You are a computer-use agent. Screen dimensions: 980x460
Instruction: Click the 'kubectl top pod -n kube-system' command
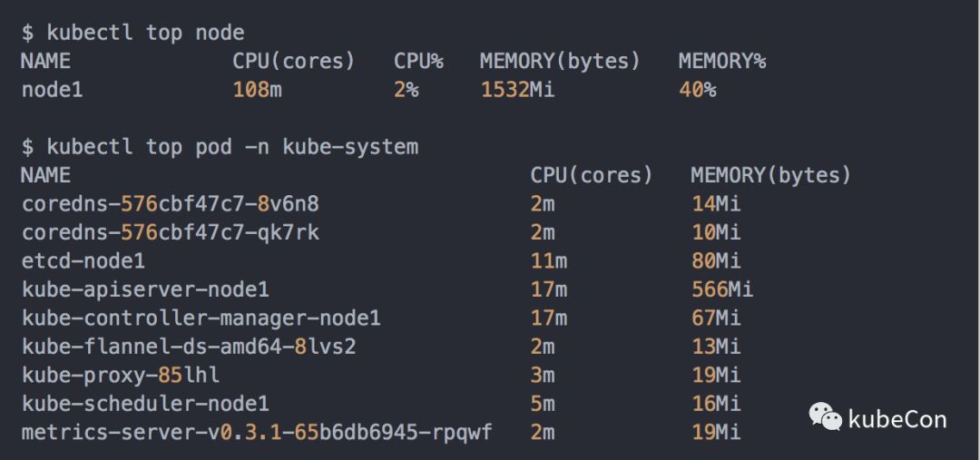point(220,146)
